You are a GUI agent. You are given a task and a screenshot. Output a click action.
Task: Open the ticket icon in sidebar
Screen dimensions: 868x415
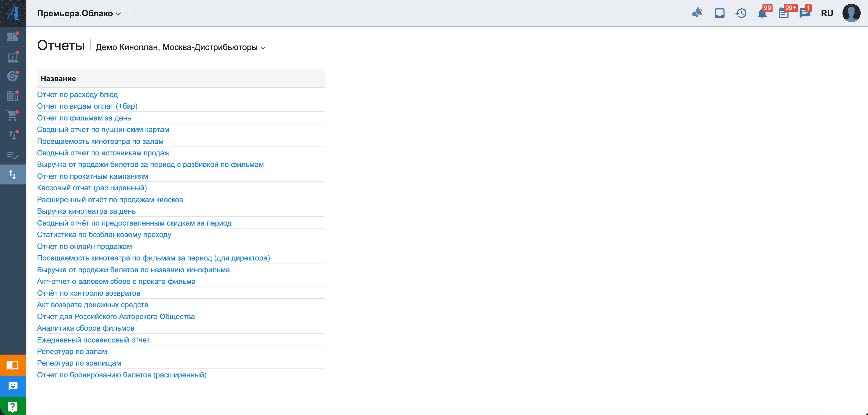coord(12,37)
